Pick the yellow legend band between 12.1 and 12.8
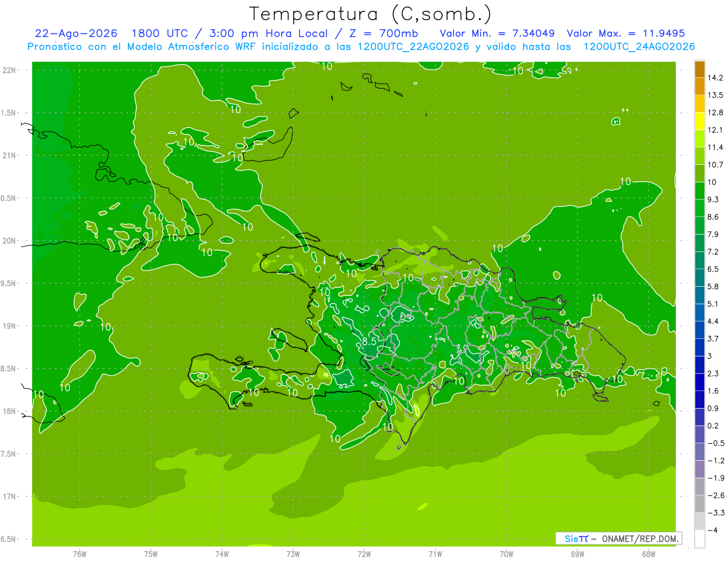Viewport: 728px width, 562px height. 699,121
